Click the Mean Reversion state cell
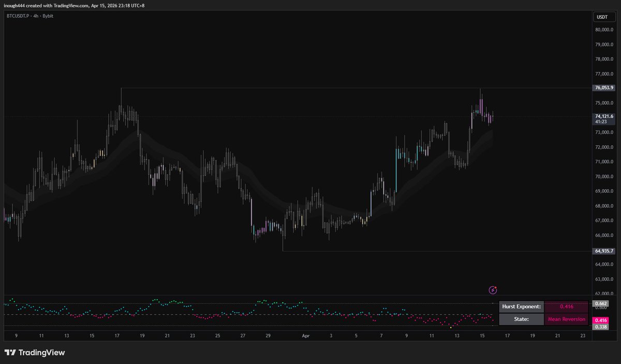 [x=567, y=319]
